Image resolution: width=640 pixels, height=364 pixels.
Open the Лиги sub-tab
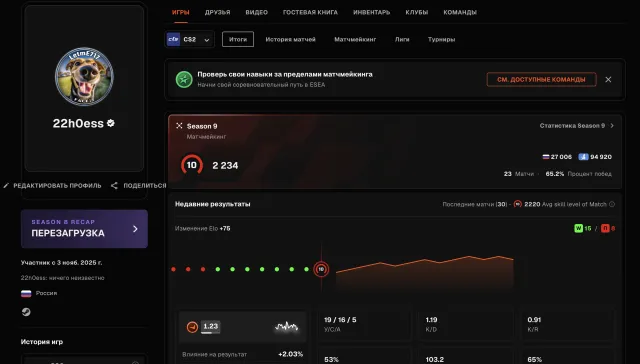[x=402, y=40]
